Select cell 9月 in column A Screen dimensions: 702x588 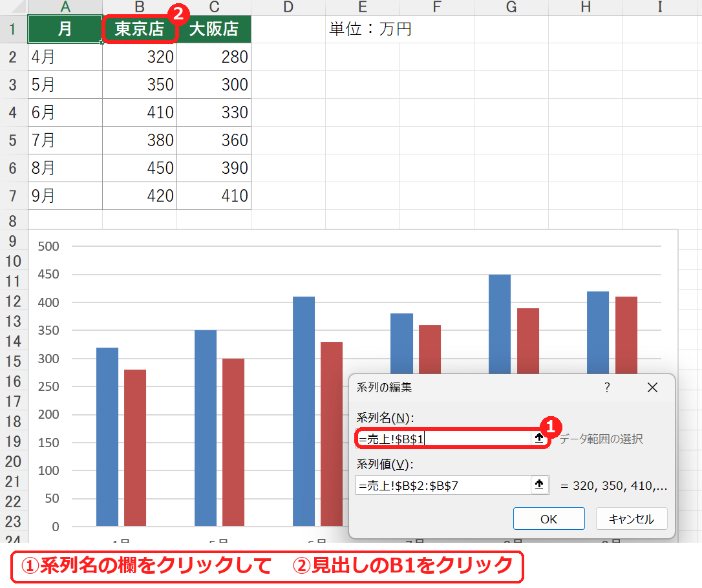coord(65,196)
